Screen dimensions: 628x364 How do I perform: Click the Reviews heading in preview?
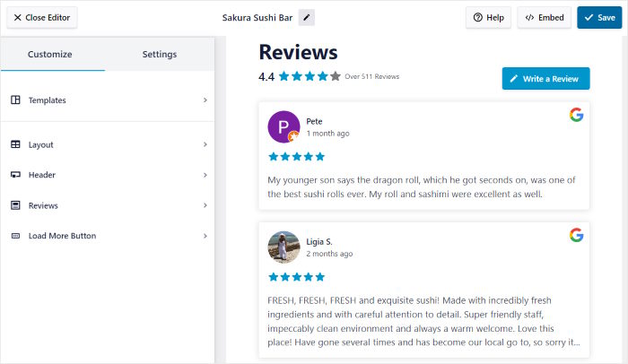tap(299, 52)
